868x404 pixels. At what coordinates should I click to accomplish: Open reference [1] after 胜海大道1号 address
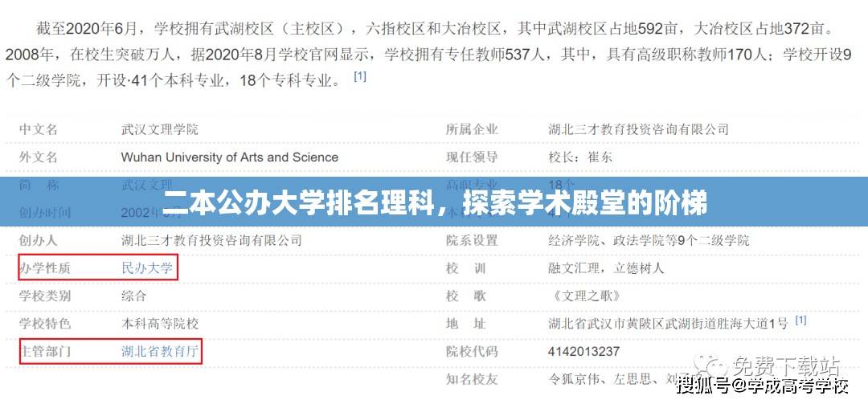[800, 320]
